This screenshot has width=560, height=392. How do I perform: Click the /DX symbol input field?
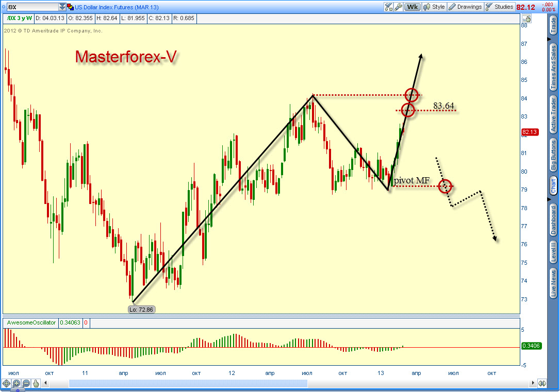click(x=33, y=7)
